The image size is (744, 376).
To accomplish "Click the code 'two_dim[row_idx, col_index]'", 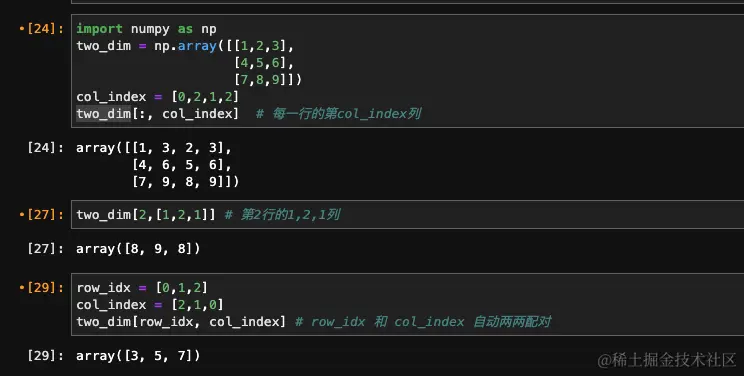I will (x=181, y=322).
